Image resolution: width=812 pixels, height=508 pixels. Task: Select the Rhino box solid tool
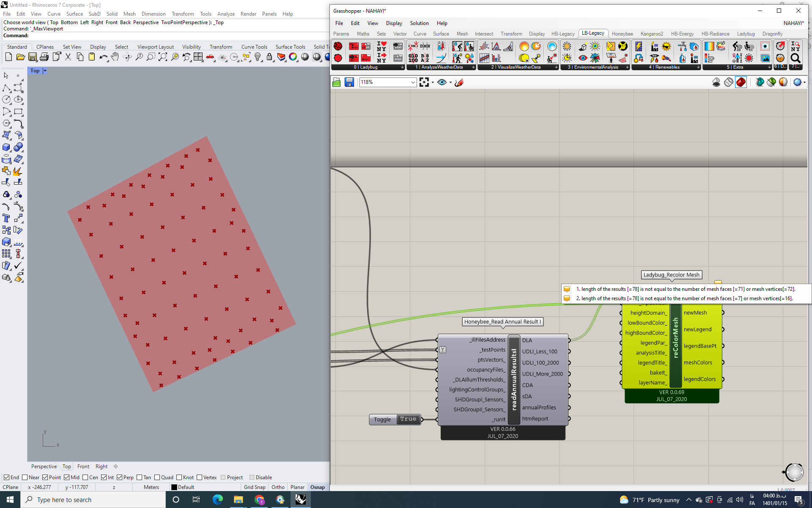pyautogui.click(x=6, y=147)
